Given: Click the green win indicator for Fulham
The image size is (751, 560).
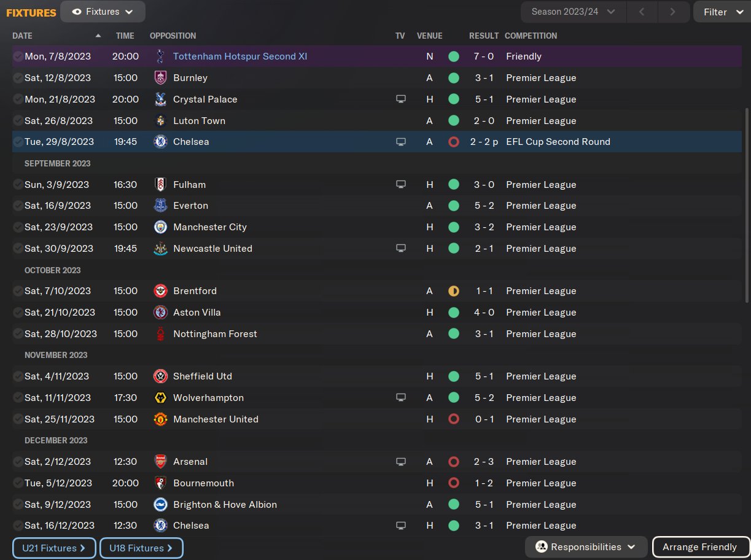Looking at the screenshot, I should pyautogui.click(x=454, y=185).
